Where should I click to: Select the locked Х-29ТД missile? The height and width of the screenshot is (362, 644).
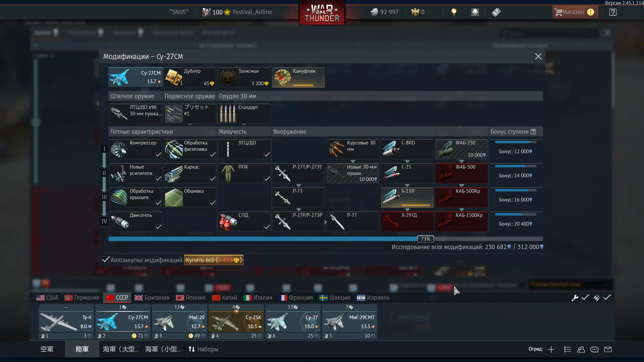tap(407, 221)
